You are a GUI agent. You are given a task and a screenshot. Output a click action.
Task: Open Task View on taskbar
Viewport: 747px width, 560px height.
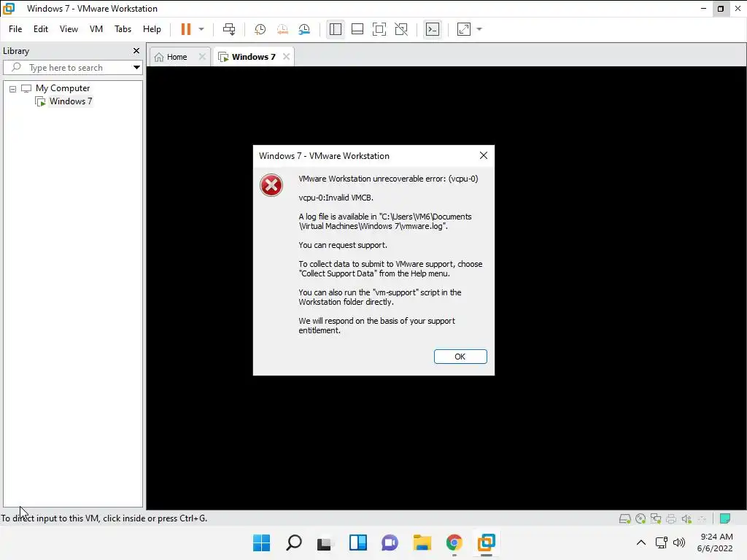[325, 542]
